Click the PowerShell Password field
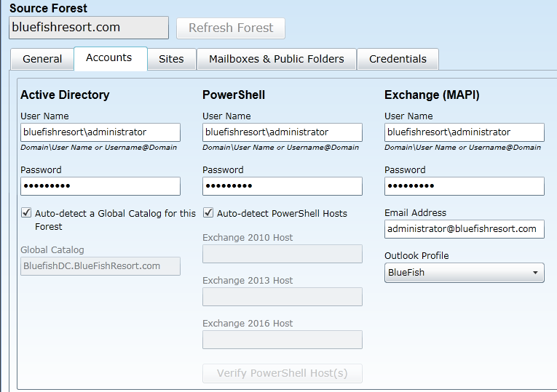This screenshot has height=392, width=557. coord(282,186)
